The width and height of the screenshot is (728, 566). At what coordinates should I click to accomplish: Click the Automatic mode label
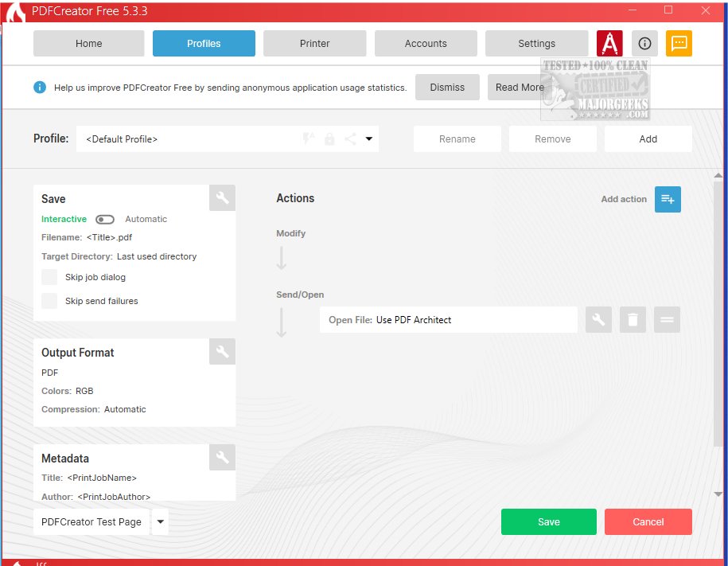point(146,219)
